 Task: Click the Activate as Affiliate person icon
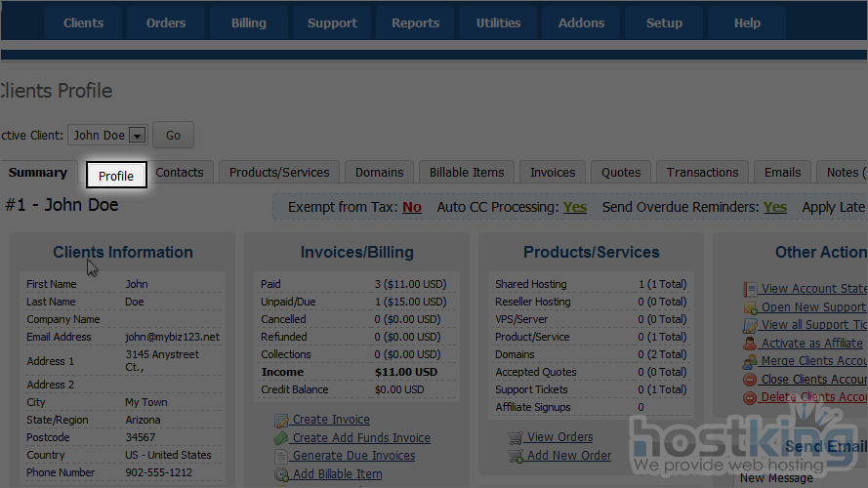750,344
